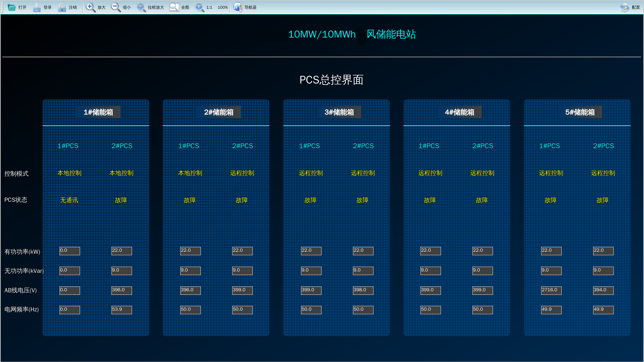Click the Zoom In (放大) magnifier icon
The height and width of the screenshot is (362, 644).
90,7
